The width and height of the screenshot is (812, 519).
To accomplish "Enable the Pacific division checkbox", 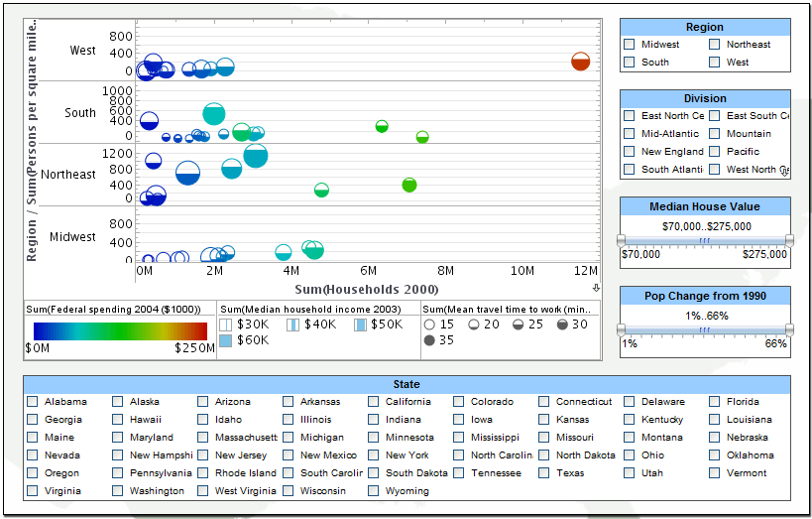I will (x=715, y=152).
